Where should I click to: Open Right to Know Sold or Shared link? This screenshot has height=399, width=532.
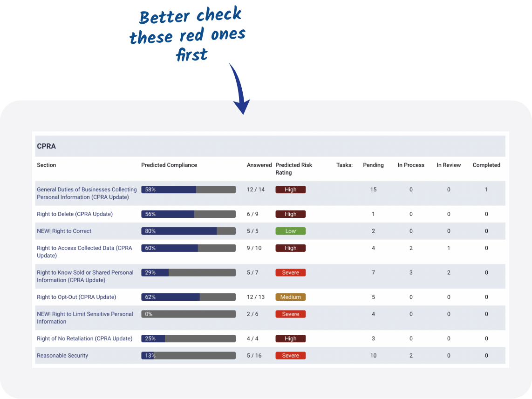85,276
